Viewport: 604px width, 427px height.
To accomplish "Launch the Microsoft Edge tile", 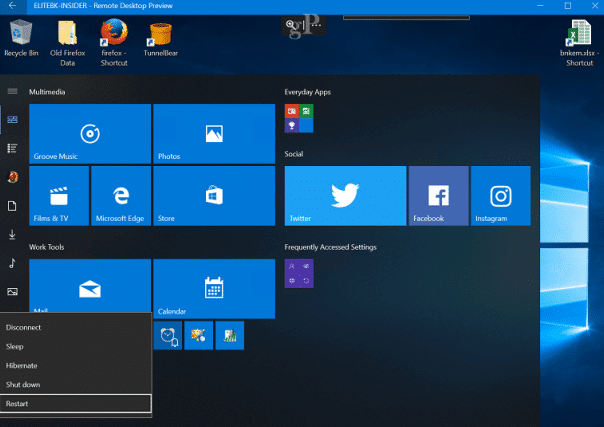I will pyautogui.click(x=121, y=196).
